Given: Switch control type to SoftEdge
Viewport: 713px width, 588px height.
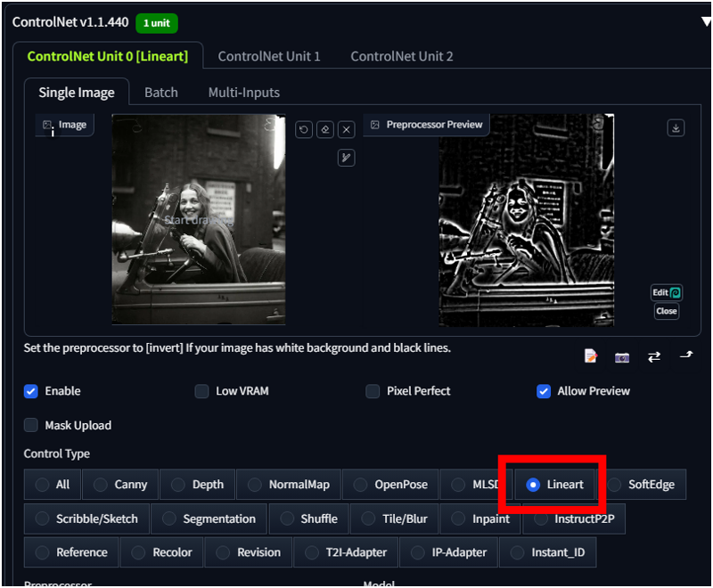Looking at the screenshot, I should 642,485.
